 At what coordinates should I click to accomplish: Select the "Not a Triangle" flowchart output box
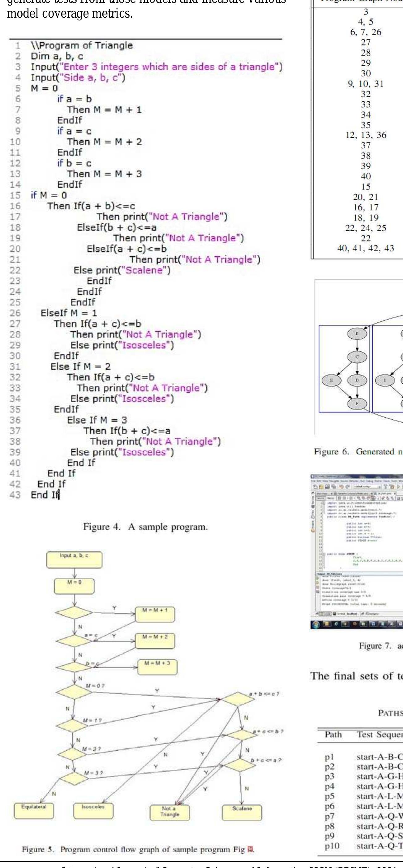pyautogui.click(x=170, y=813)
